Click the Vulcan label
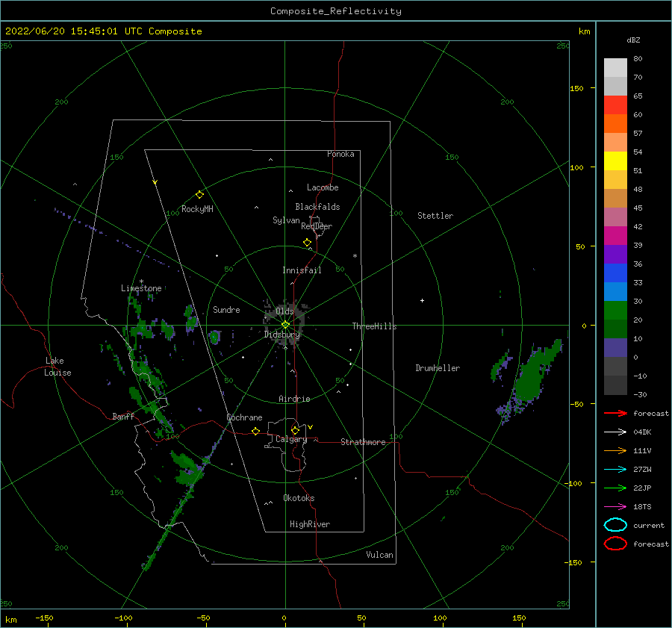Image resolution: width=672 pixels, height=628 pixels. tap(379, 555)
